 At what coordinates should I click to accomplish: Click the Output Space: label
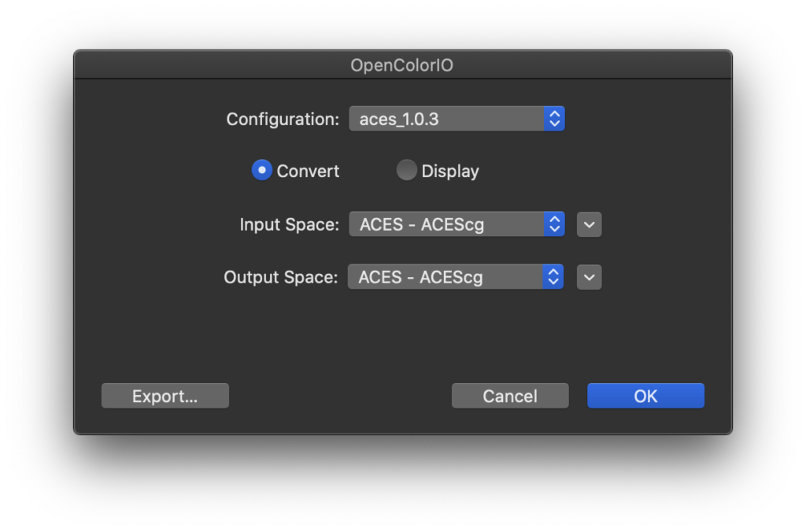(281, 277)
